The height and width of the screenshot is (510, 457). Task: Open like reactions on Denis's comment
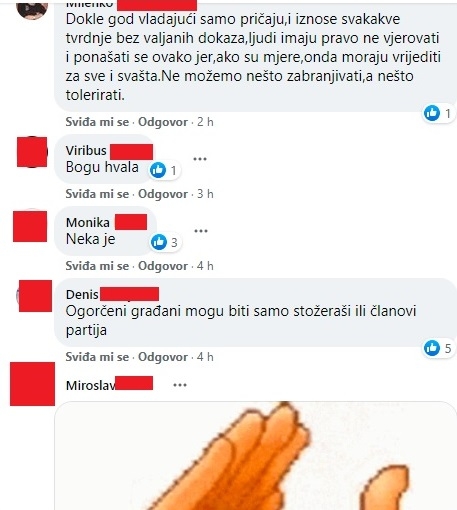coord(438,348)
